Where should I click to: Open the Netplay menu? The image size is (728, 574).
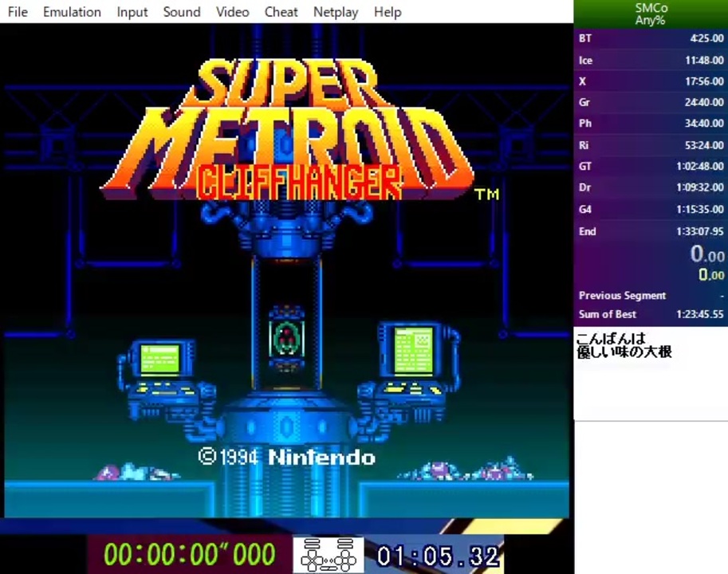pos(336,12)
